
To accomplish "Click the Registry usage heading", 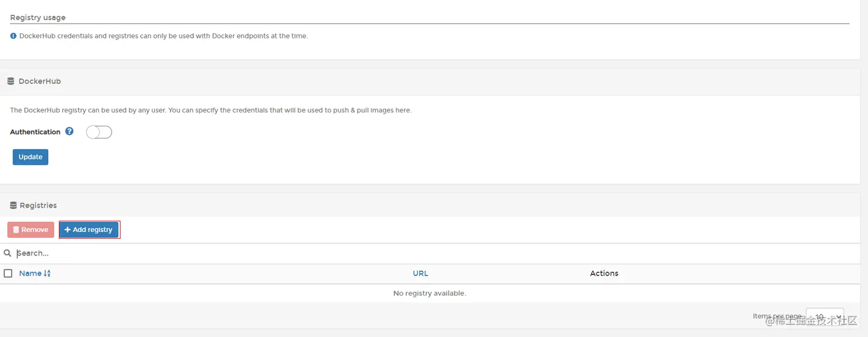I will pyautogui.click(x=38, y=18).
